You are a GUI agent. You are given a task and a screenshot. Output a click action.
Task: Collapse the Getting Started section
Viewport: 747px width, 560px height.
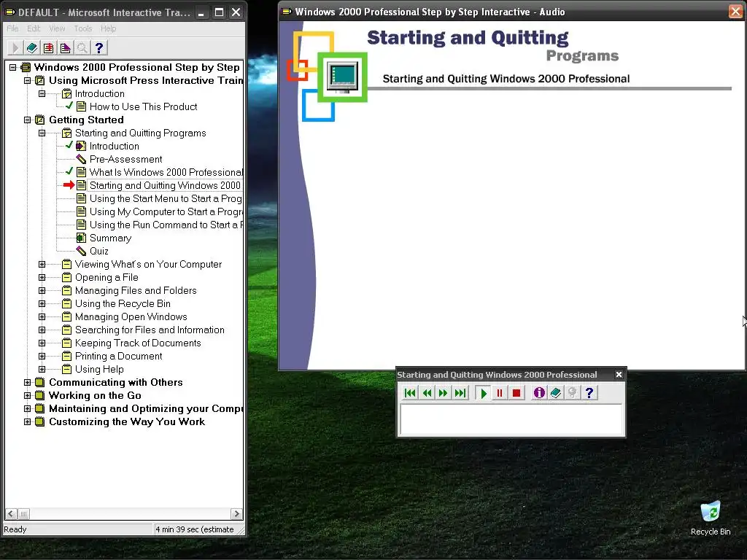pyautogui.click(x=27, y=120)
